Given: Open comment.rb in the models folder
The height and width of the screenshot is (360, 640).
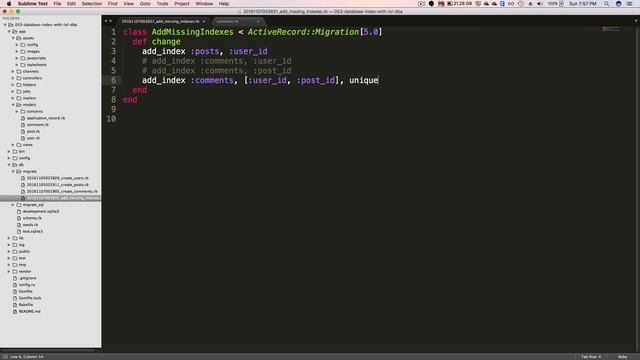Looking at the screenshot, I should [38, 124].
